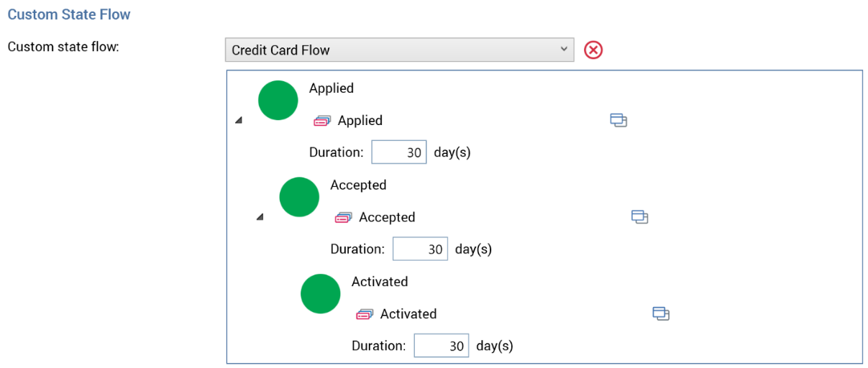
Task: Select the Applied title above the card icon
Action: click(x=332, y=88)
